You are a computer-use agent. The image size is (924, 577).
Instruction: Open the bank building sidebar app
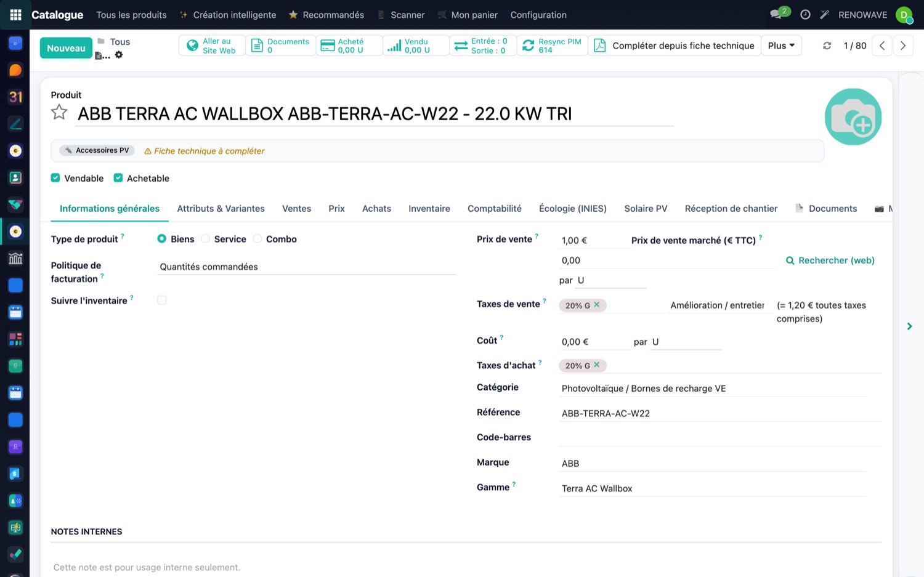[15, 259]
